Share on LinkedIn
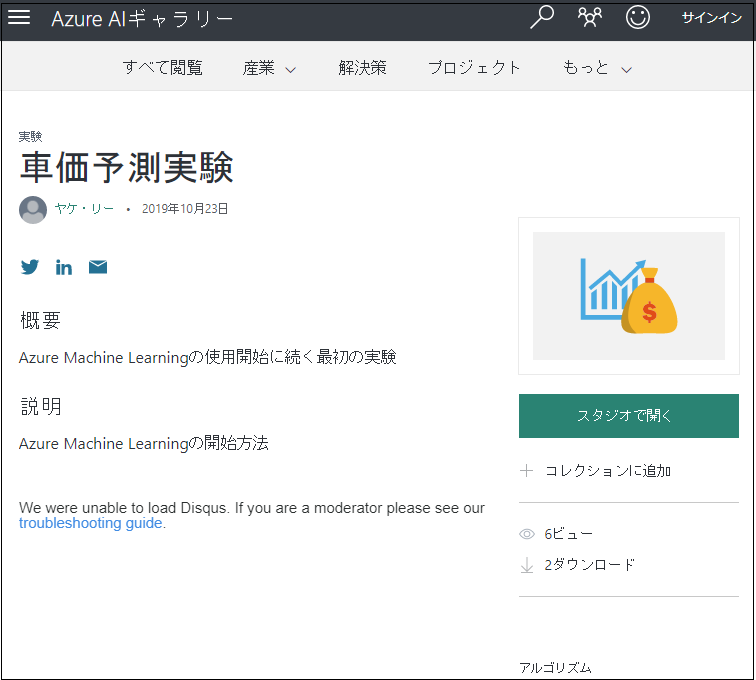Screen dimensions: 756x680 pyautogui.click(x=64, y=267)
